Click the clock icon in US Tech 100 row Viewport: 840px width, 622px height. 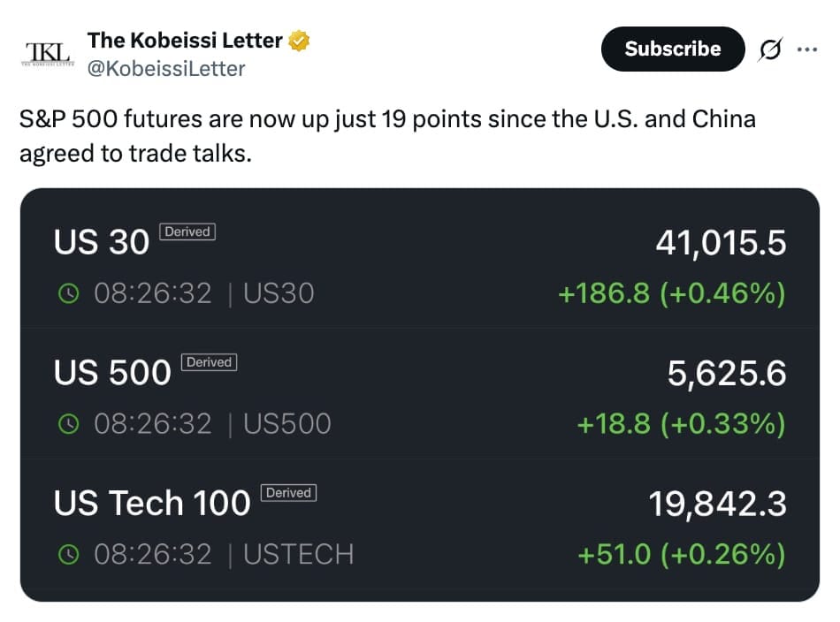click(x=68, y=555)
